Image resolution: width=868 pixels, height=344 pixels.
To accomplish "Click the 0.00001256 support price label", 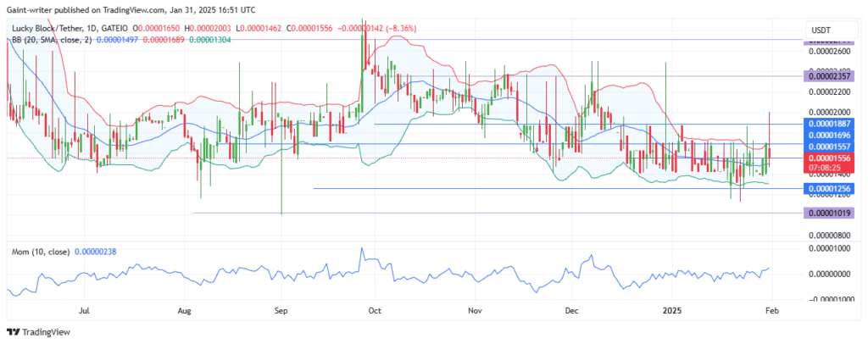I will click(x=829, y=189).
